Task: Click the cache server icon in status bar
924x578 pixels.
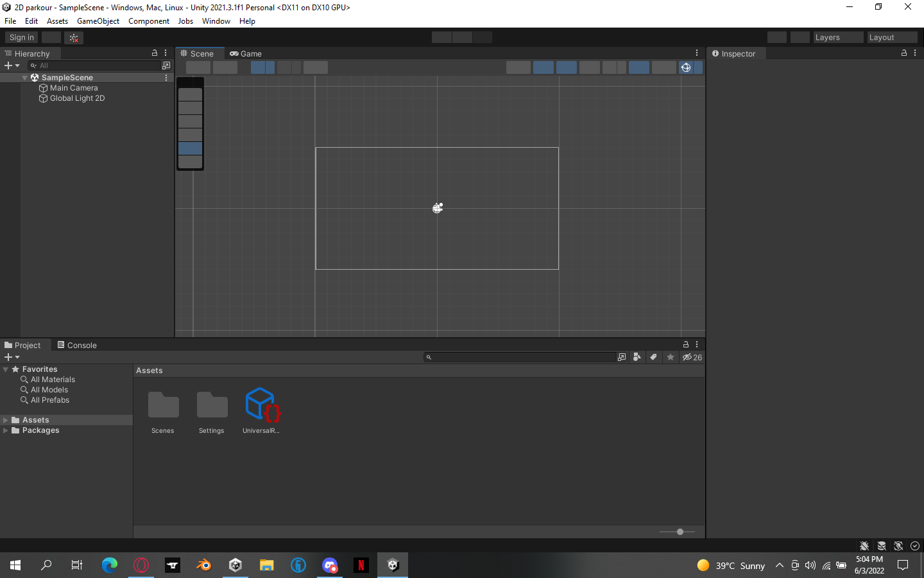Action: (882, 546)
